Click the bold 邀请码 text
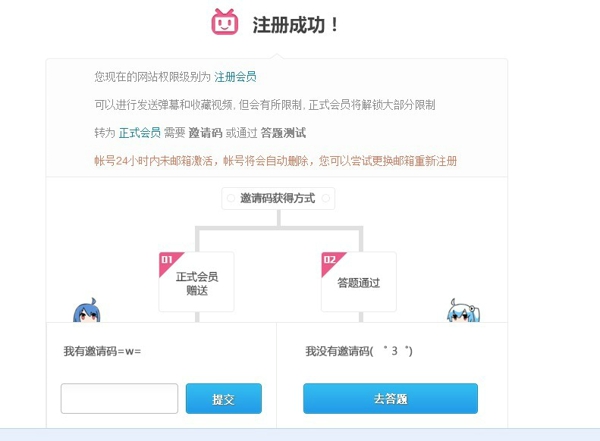600x441 pixels. 204,132
